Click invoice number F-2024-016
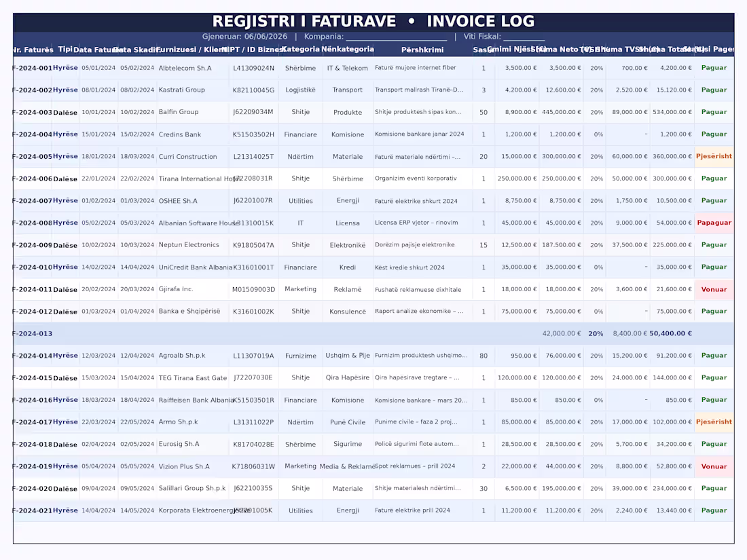 33,400
